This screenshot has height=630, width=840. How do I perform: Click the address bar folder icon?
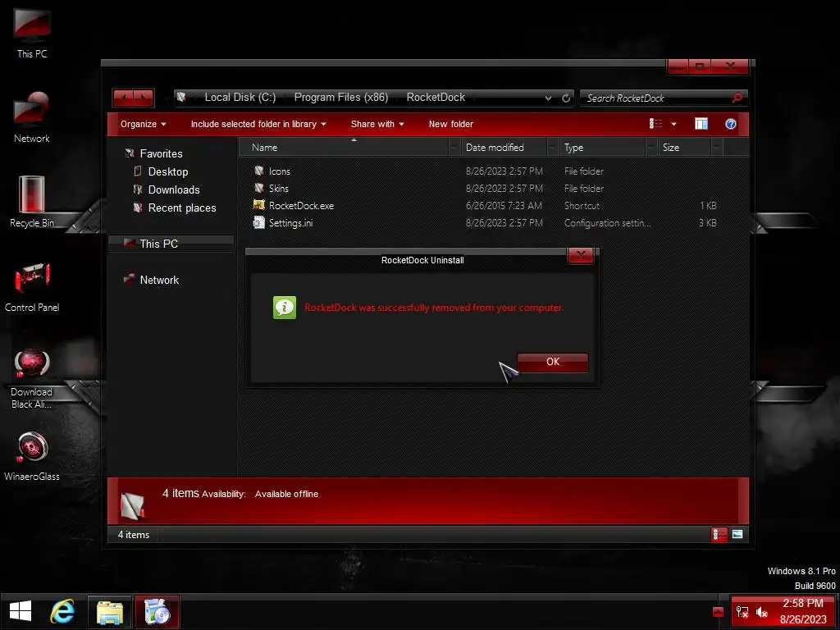181,98
